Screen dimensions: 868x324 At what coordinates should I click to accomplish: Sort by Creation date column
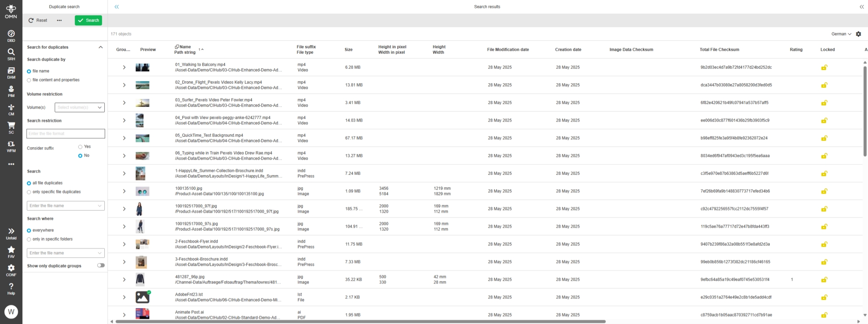[x=568, y=50]
